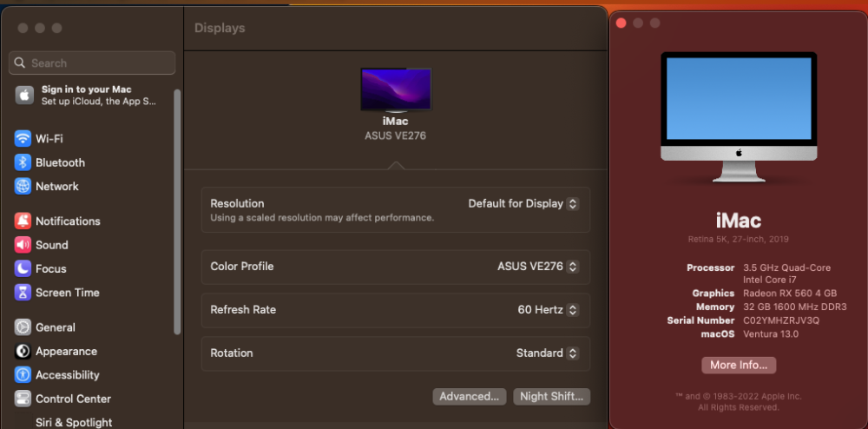This screenshot has width=868, height=429.
Task: Click All Rights Reserved text
Action: coord(738,407)
